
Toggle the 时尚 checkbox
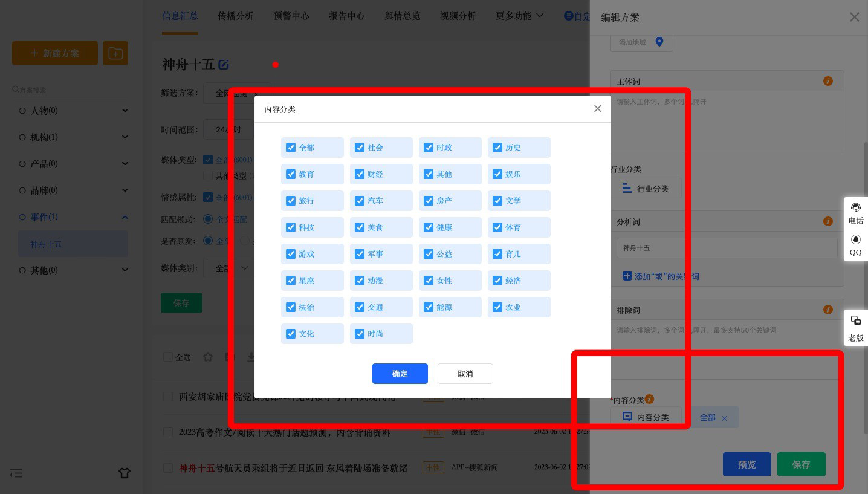[x=360, y=334]
